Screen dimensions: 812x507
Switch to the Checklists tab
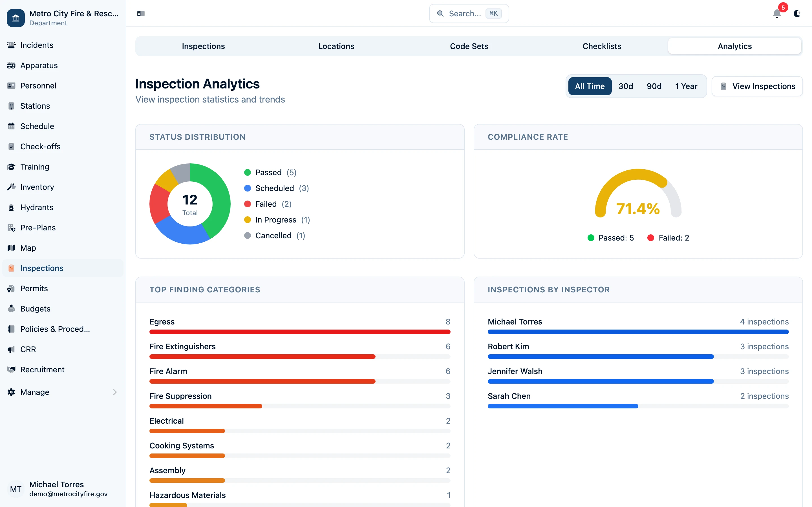tap(602, 46)
